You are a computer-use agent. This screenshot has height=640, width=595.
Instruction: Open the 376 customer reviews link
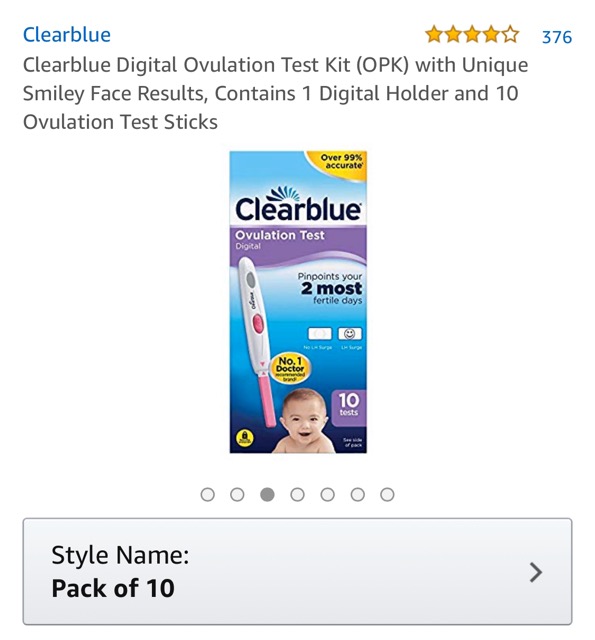557,37
